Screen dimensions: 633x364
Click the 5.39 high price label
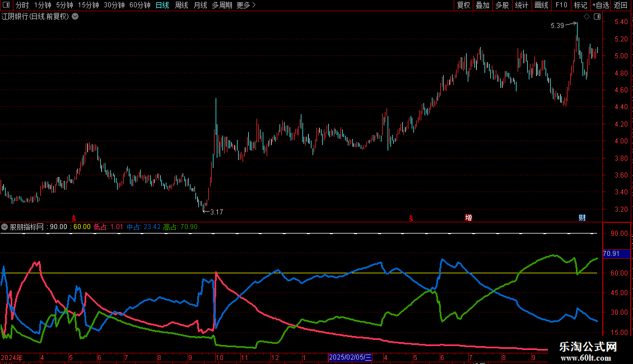coord(557,26)
